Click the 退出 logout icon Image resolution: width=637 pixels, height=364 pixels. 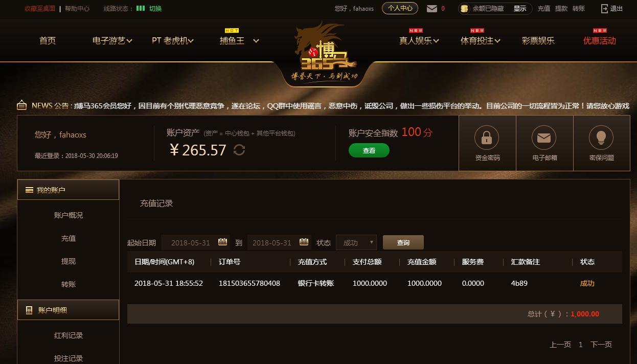[605, 8]
